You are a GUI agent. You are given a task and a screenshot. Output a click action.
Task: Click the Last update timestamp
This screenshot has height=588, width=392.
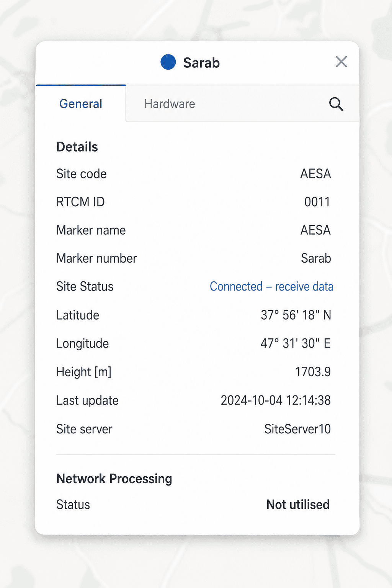[276, 400]
